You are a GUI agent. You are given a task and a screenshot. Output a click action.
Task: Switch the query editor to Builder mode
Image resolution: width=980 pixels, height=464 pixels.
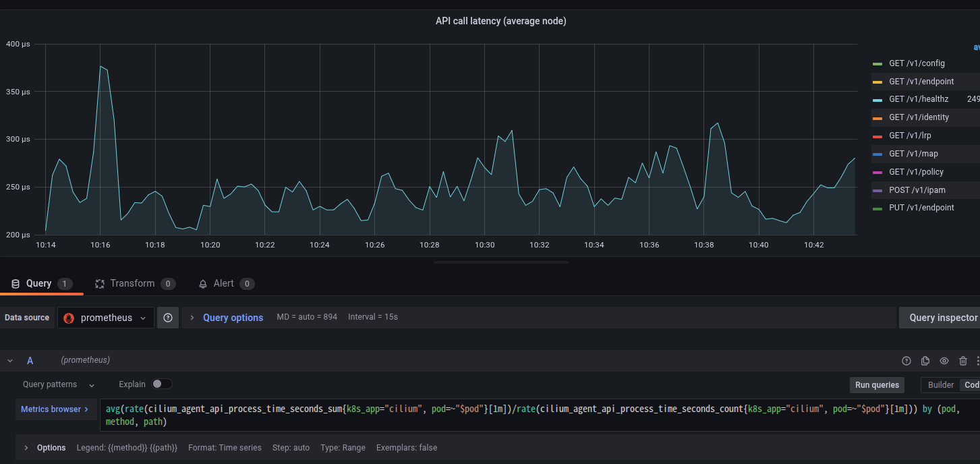point(941,384)
